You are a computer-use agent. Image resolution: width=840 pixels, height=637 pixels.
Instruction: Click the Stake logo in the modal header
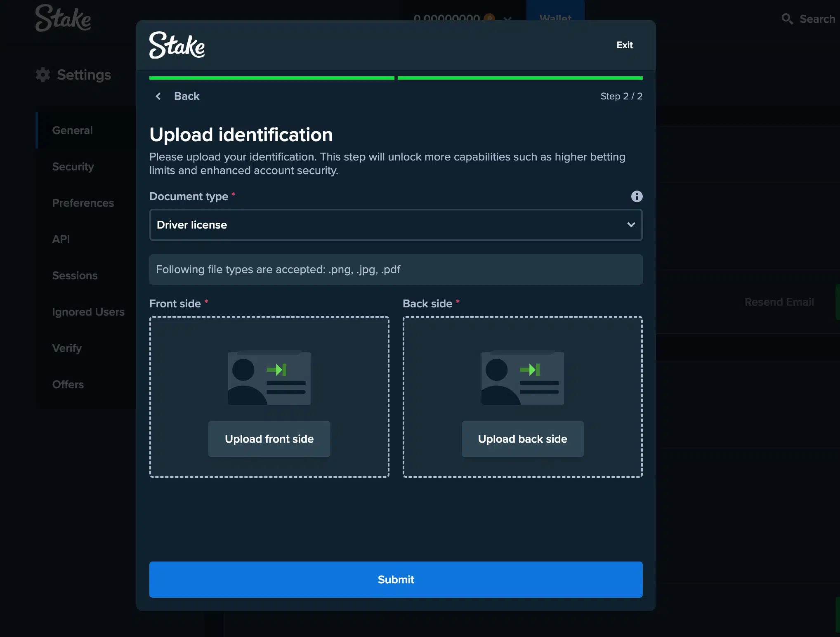177,45
